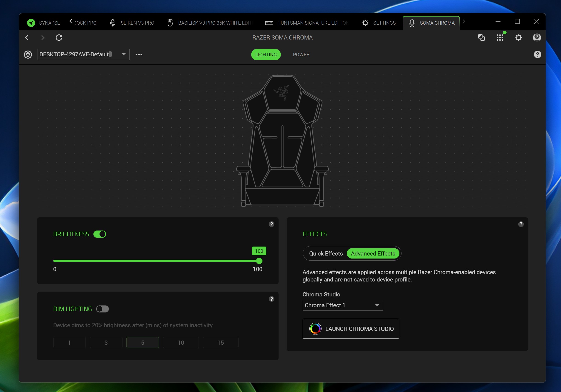The image size is (561, 392).
Task: Close the Synapse window
Action: pyautogui.click(x=537, y=22)
